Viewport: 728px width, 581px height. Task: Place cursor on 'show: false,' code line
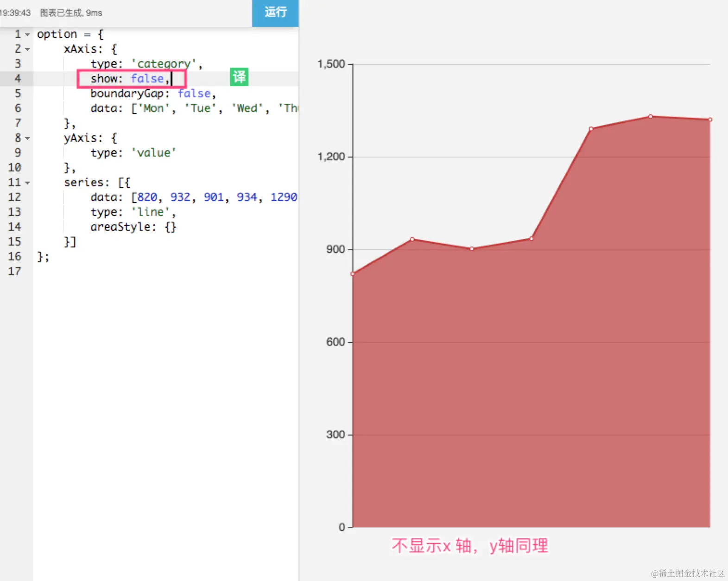(130, 79)
